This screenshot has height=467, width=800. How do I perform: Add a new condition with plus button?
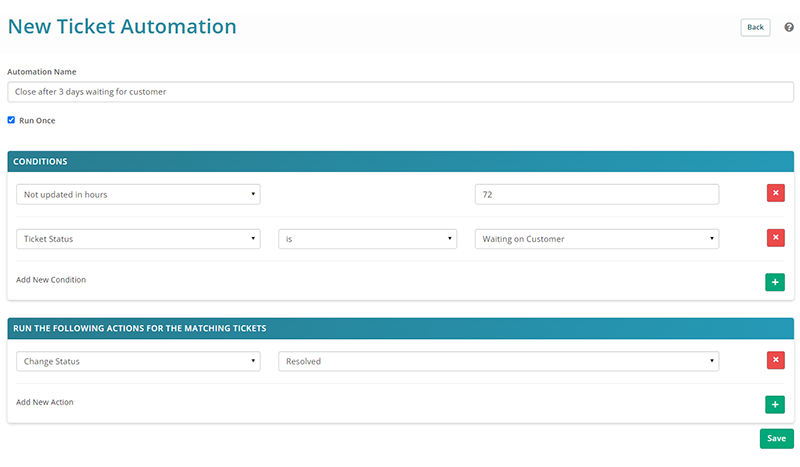(775, 282)
